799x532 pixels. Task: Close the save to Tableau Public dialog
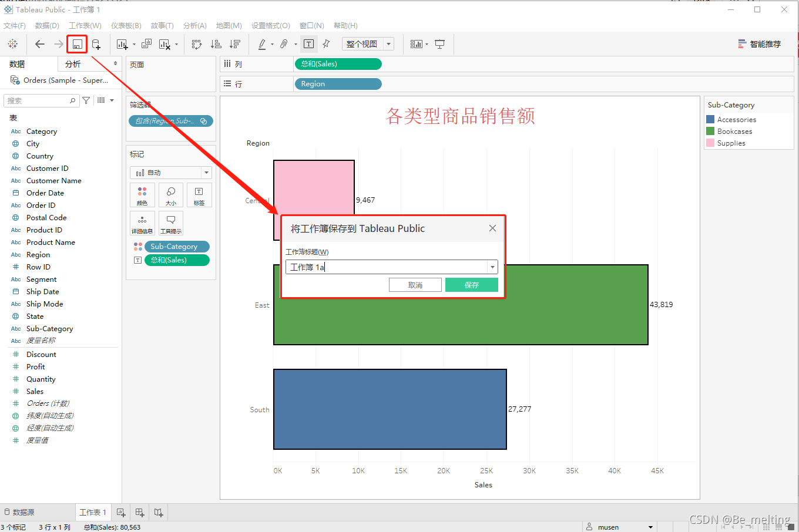(492, 228)
